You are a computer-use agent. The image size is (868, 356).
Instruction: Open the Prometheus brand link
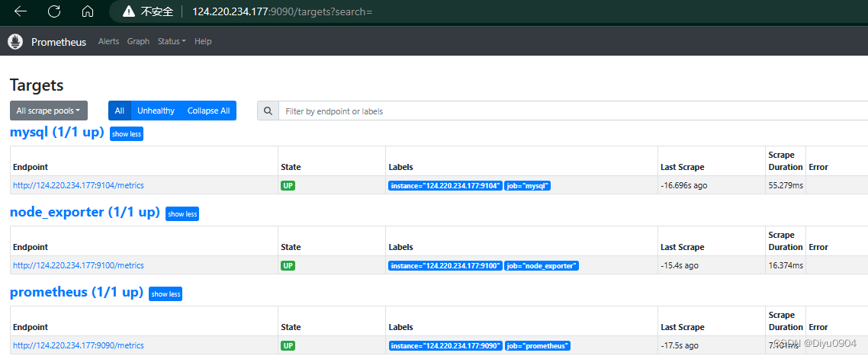pyautogui.click(x=59, y=42)
